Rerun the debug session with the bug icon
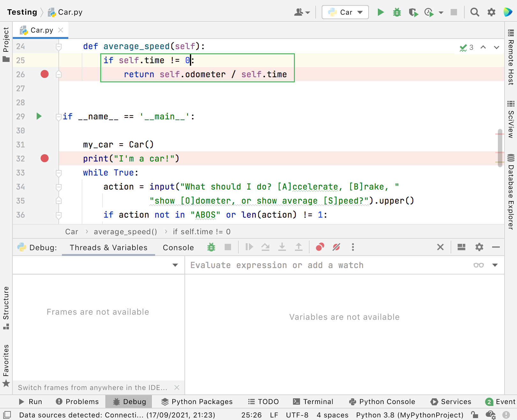The width and height of the screenshot is (517, 420). point(211,247)
